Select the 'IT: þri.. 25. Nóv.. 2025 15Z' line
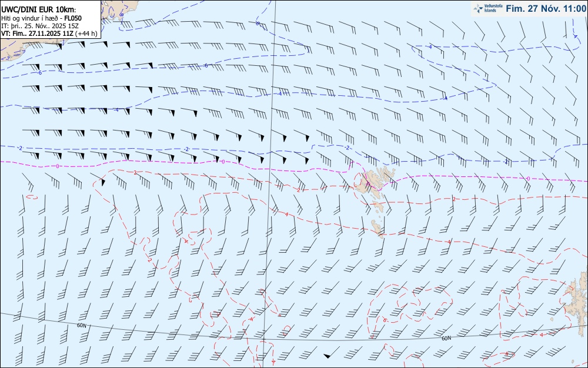Screen dimensions: 588x368 (40, 26)
